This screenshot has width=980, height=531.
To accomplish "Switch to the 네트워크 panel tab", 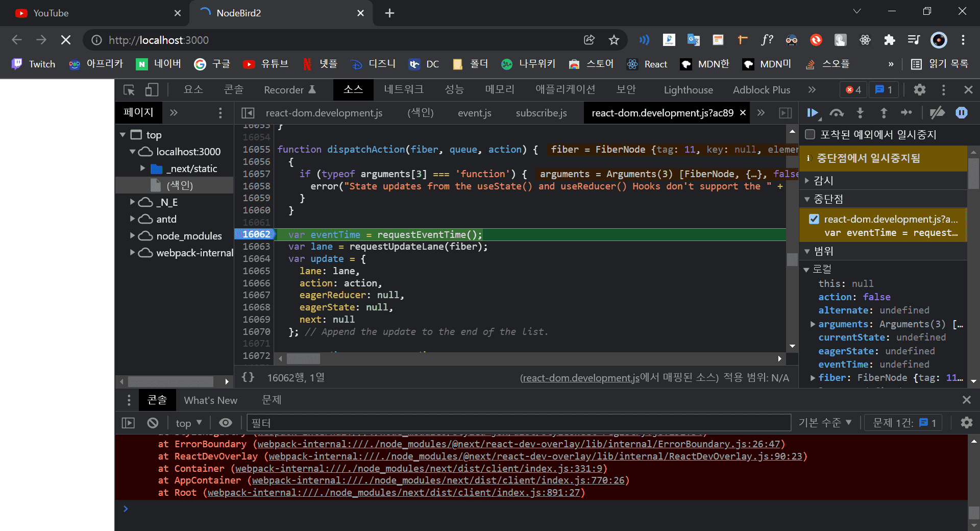I will click(x=403, y=90).
